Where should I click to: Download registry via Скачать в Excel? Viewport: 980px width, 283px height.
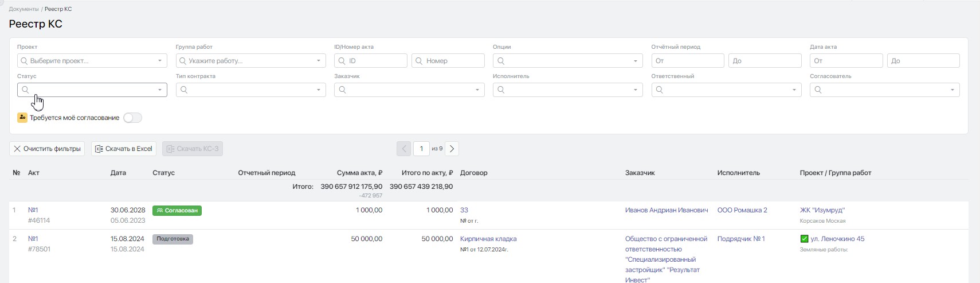click(x=123, y=149)
